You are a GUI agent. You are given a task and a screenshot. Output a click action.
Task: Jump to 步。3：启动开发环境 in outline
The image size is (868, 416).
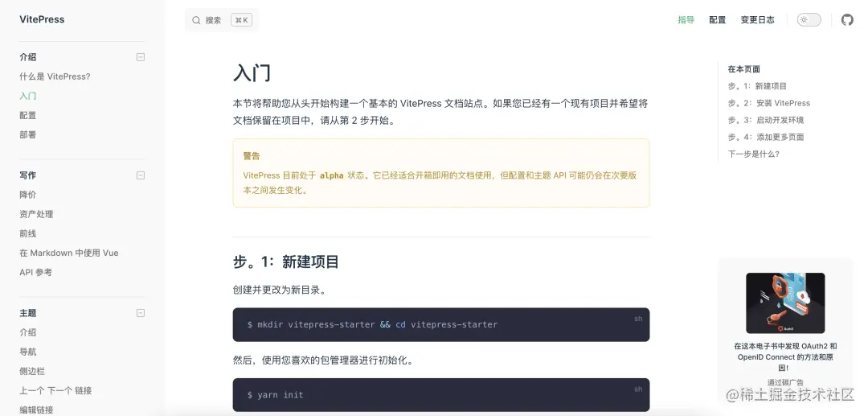click(766, 120)
